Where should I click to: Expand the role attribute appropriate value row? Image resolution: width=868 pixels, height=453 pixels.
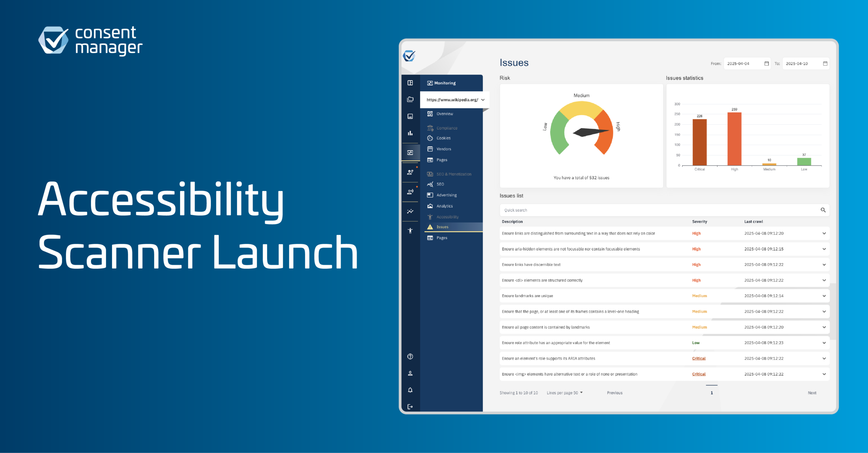tap(824, 343)
